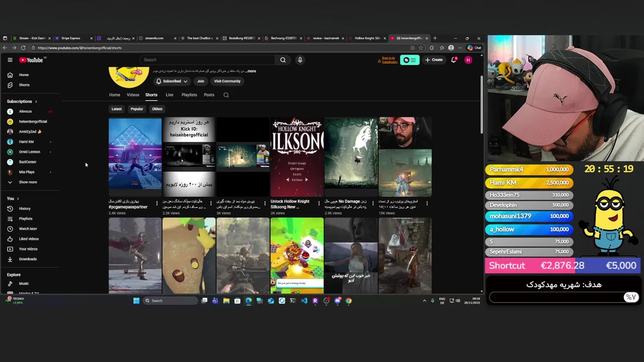Search within channel using magnifier icon

click(x=226, y=95)
